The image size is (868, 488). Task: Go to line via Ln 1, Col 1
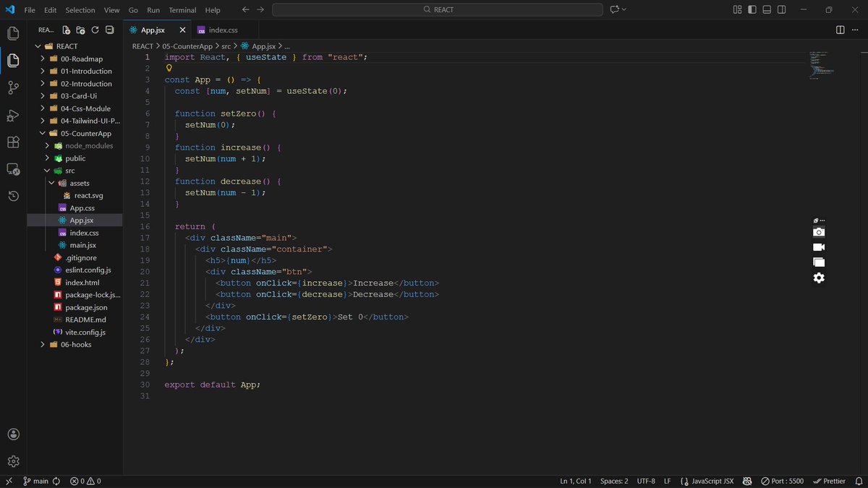(576, 481)
